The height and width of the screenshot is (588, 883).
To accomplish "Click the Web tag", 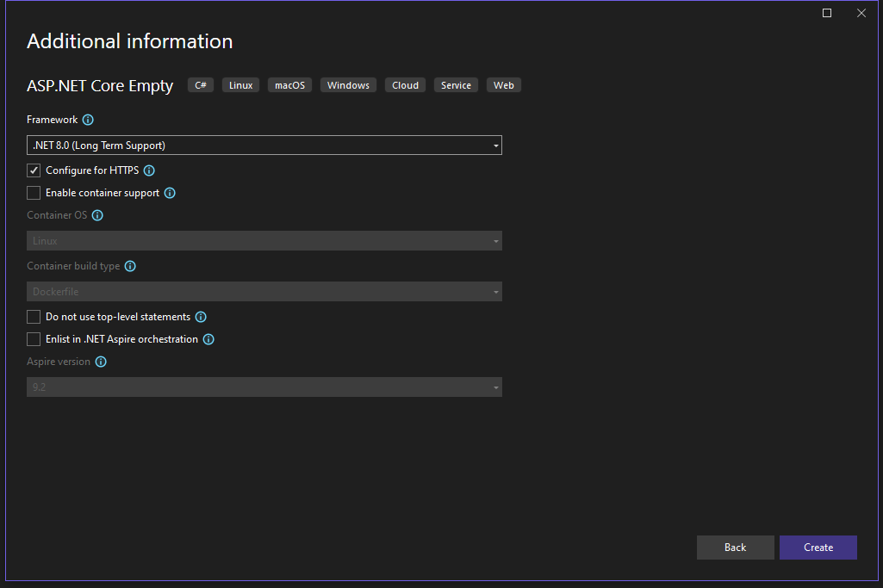I will pos(503,85).
